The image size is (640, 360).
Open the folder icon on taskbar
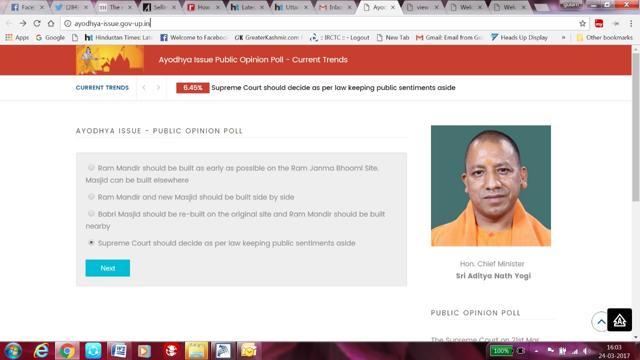tap(196, 351)
